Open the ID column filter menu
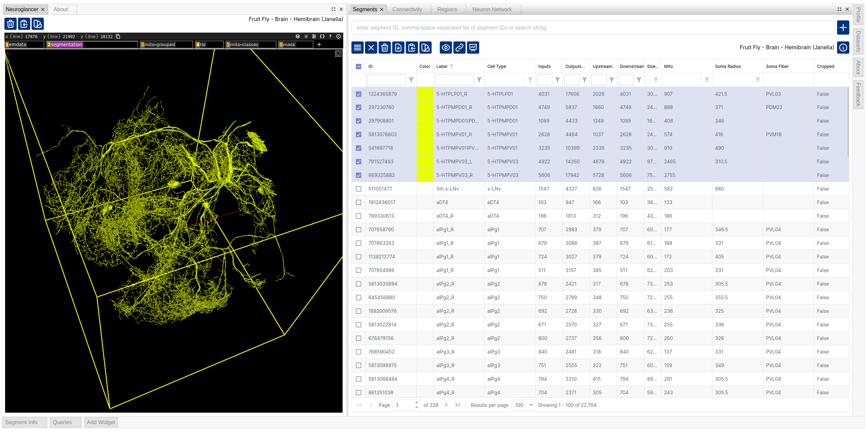This screenshot has height=432, width=868. point(411,80)
